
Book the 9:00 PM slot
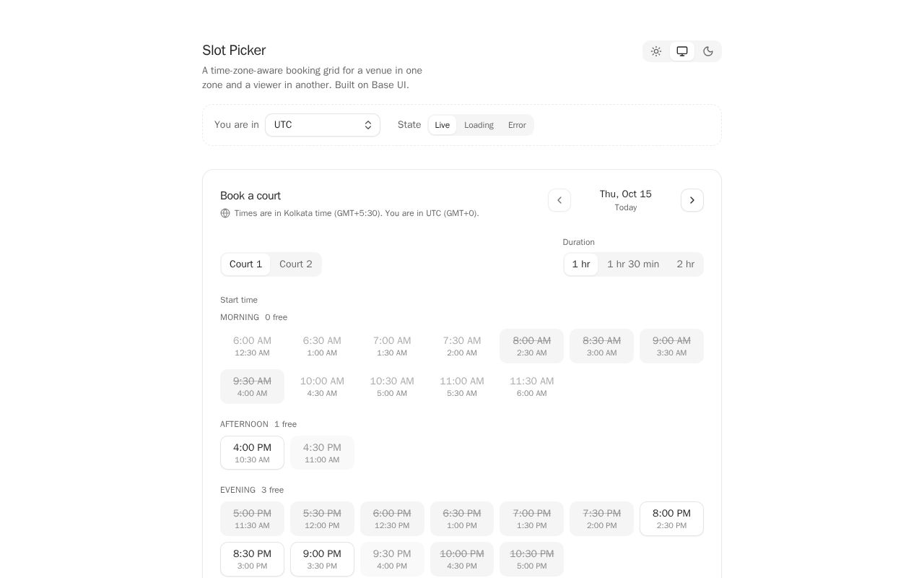click(x=322, y=559)
